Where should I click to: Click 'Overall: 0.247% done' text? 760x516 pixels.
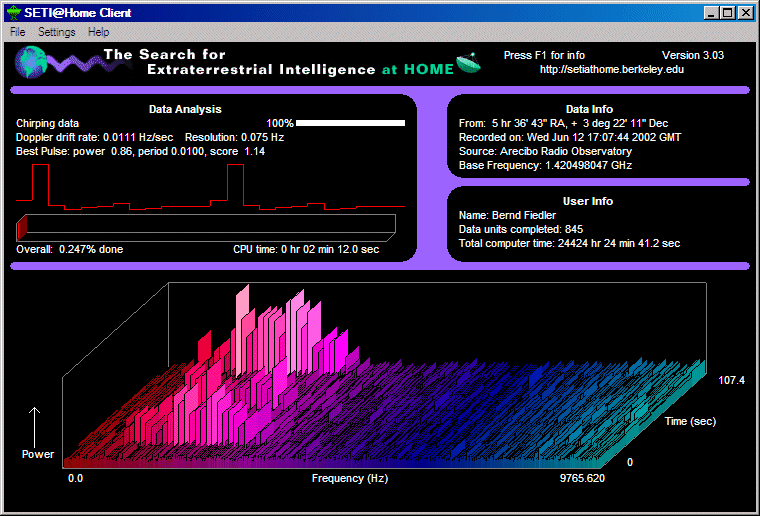[70, 249]
